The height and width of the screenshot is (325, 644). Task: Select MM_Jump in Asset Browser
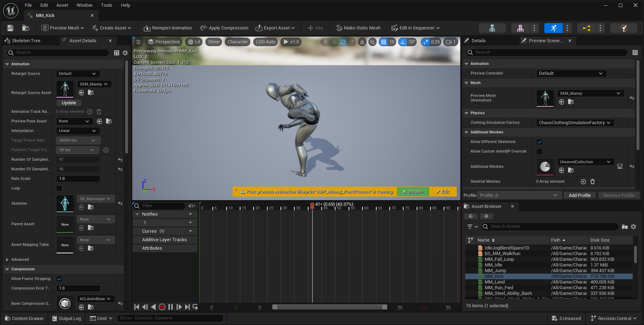pyautogui.click(x=495, y=271)
